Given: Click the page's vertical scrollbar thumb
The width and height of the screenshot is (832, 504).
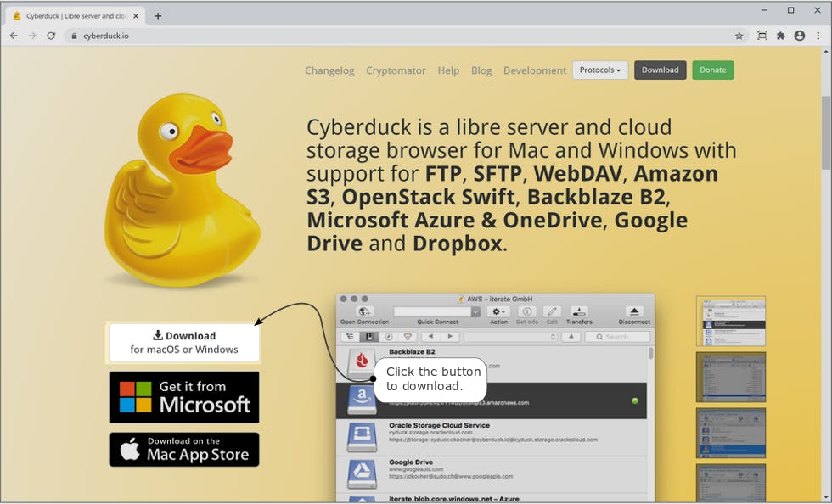Looking at the screenshot, I should (825, 132).
